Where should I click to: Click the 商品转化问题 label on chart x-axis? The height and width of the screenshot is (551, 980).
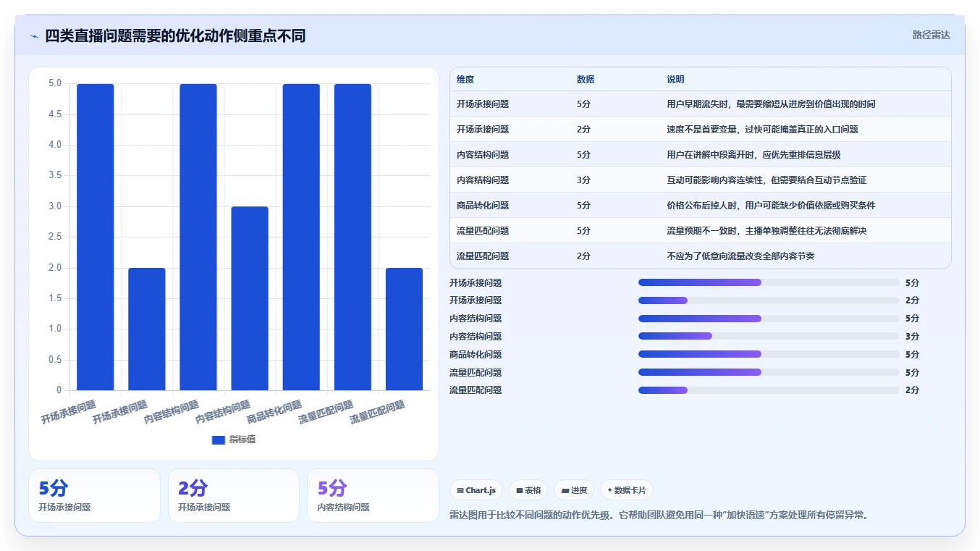(275, 411)
